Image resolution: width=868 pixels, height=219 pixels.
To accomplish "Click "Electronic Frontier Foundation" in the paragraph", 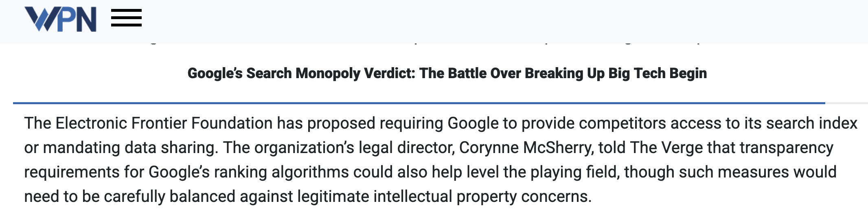I will click(x=164, y=123).
